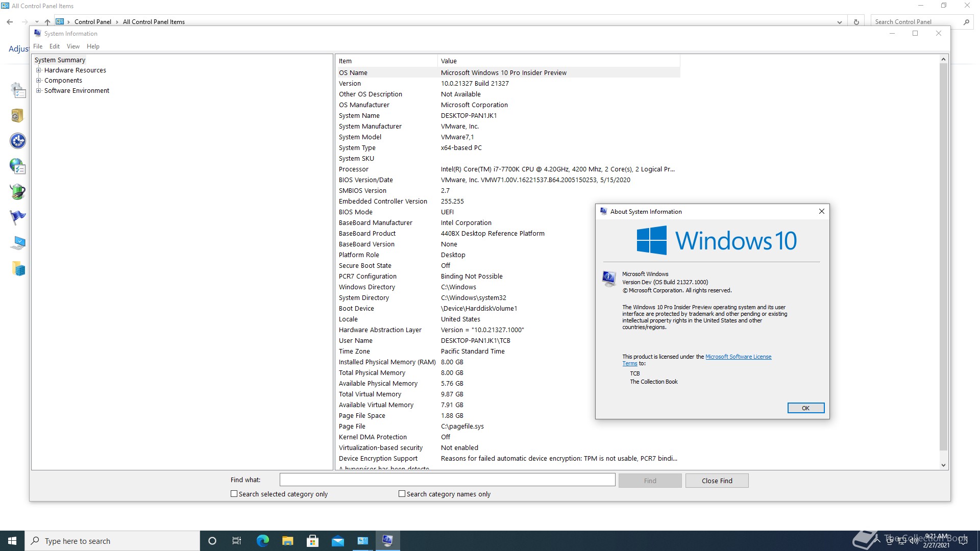Viewport: 980px width, 551px height.
Task: Open the recent locations dropdown arrow
Action: coord(37,22)
